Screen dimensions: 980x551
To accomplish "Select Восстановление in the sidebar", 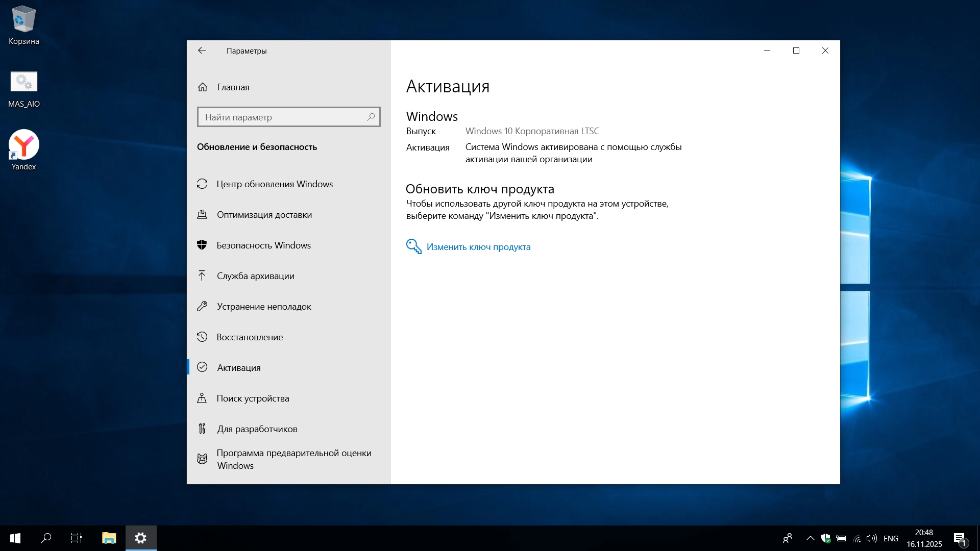I will click(x=250, y=337).
